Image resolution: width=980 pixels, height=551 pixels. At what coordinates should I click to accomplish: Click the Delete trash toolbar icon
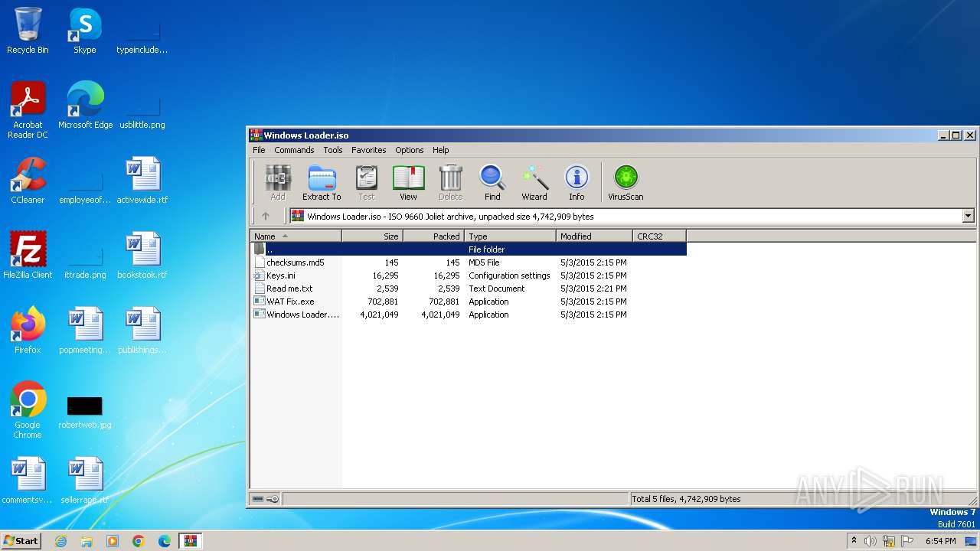[450, 183]
